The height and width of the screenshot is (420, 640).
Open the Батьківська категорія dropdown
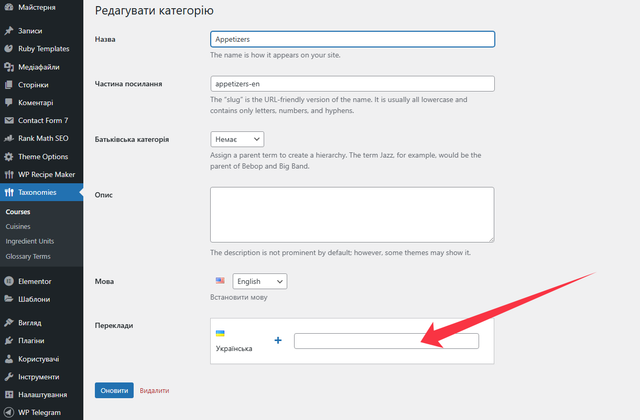(x=237, y=139)
